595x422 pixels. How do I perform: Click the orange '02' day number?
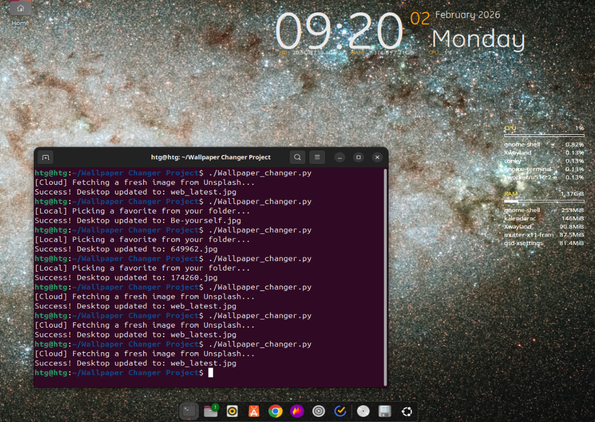click(420, 19)
